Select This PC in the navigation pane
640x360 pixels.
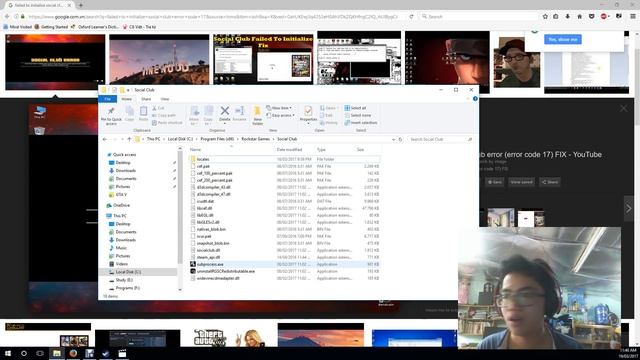120,216
